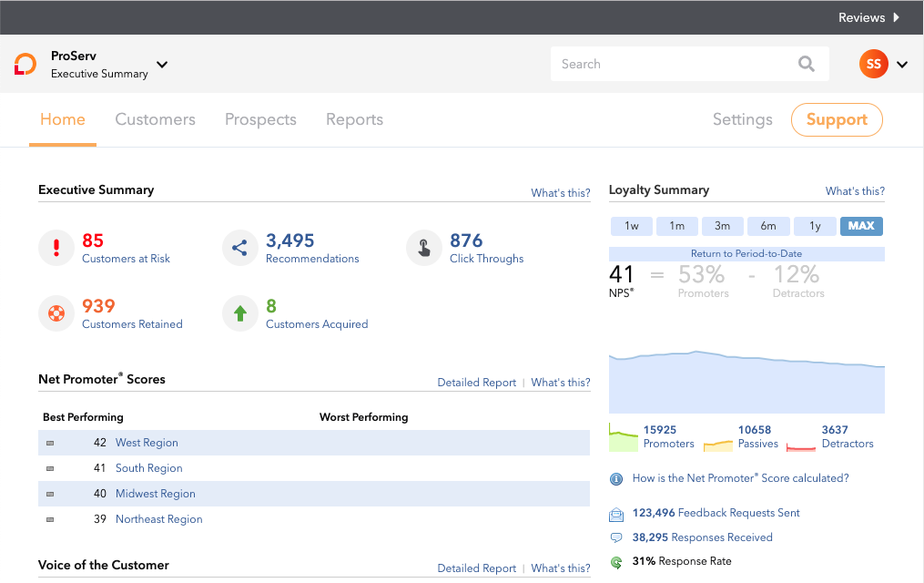Open the Prospects tab
Image resolution: width=924 pixels, height=583 pixels.
pos(260,119)
